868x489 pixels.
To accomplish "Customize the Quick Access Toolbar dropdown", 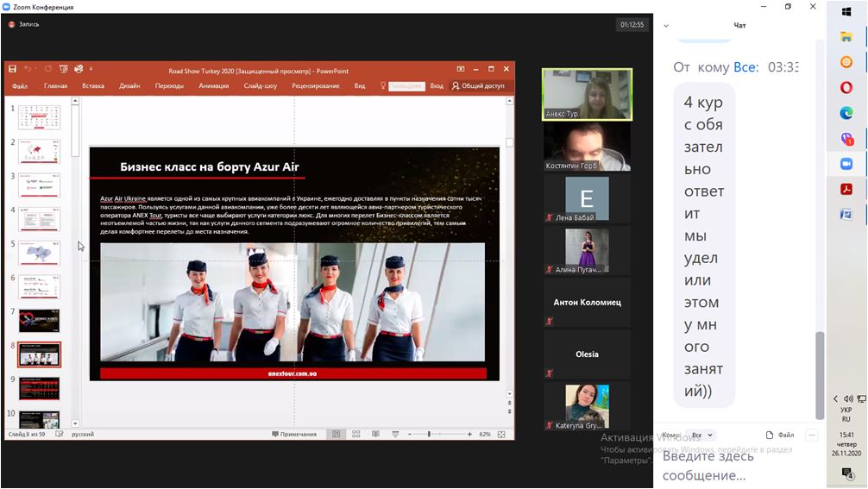I will point(91,69).
